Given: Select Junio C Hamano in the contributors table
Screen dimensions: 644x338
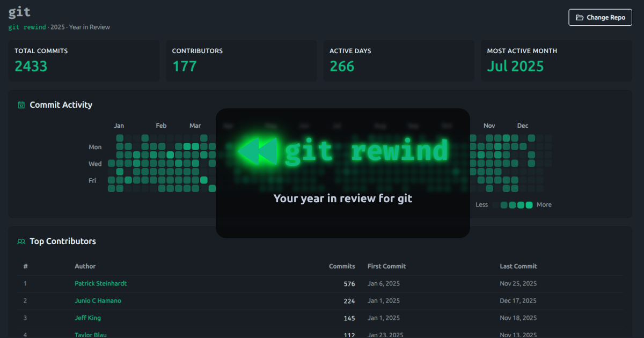Looking at the screenshot, I should [98, 300].
